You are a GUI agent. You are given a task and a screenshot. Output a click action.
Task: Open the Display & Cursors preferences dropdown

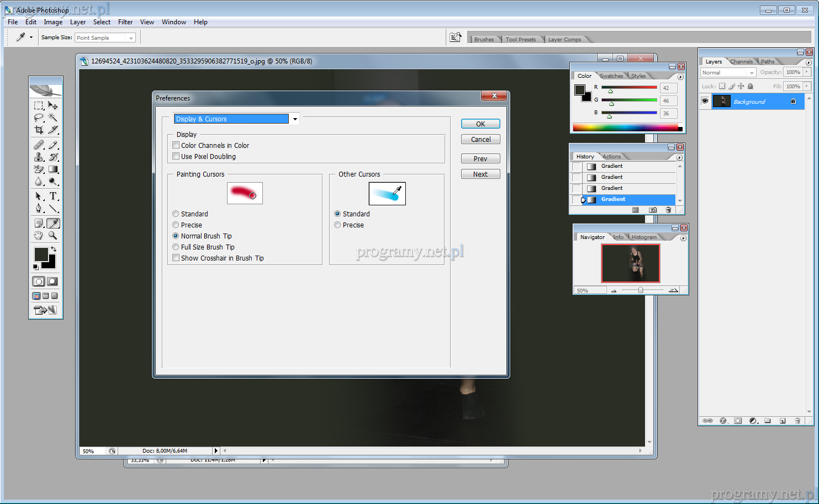tap(295, 119)
